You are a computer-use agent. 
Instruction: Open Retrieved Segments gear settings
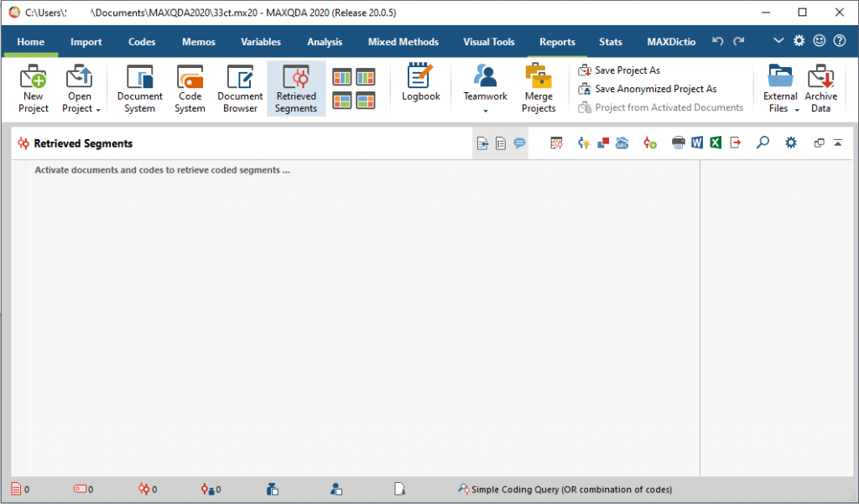[x=791, y=143]
